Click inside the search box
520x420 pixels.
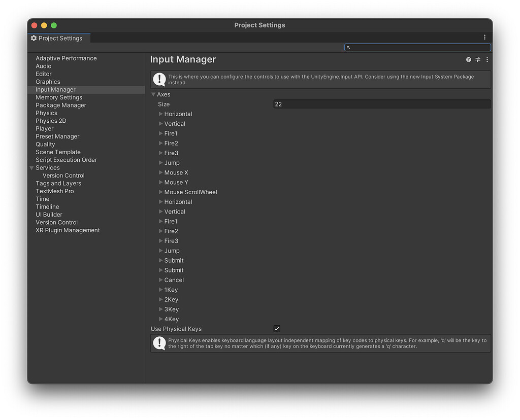coord(416,47)
